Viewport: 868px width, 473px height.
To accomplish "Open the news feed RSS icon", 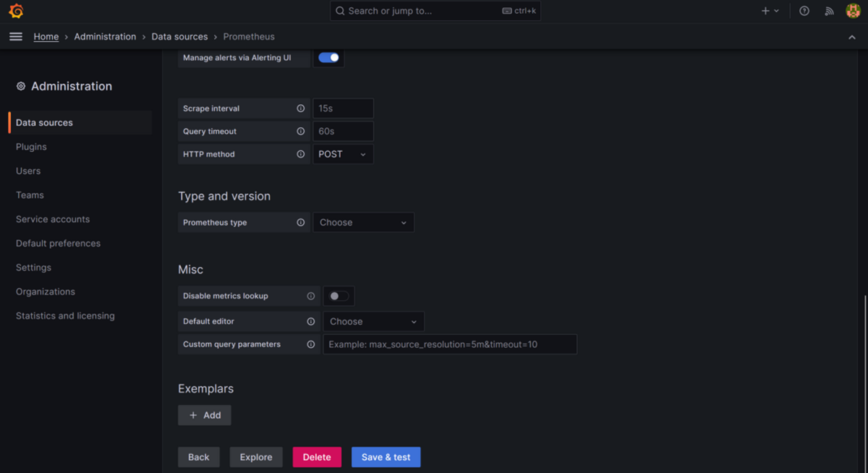I will click(x=830, y=11).
